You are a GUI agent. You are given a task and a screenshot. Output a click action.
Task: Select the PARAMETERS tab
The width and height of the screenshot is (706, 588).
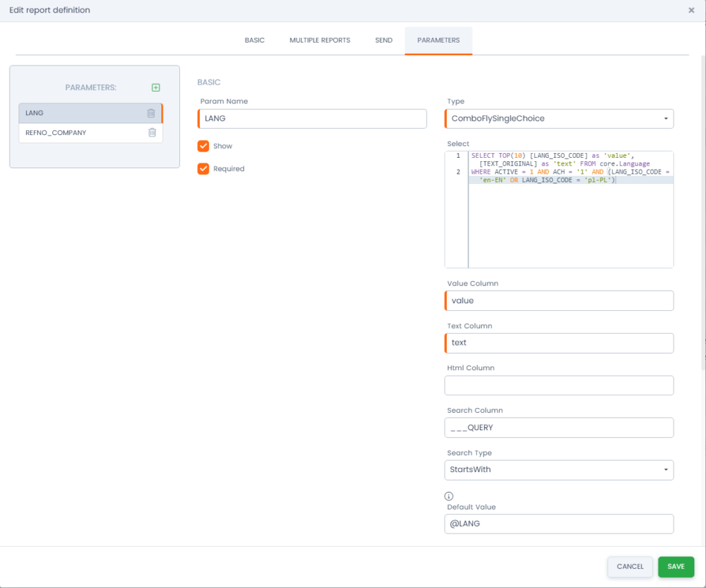[x=438, y=41]
